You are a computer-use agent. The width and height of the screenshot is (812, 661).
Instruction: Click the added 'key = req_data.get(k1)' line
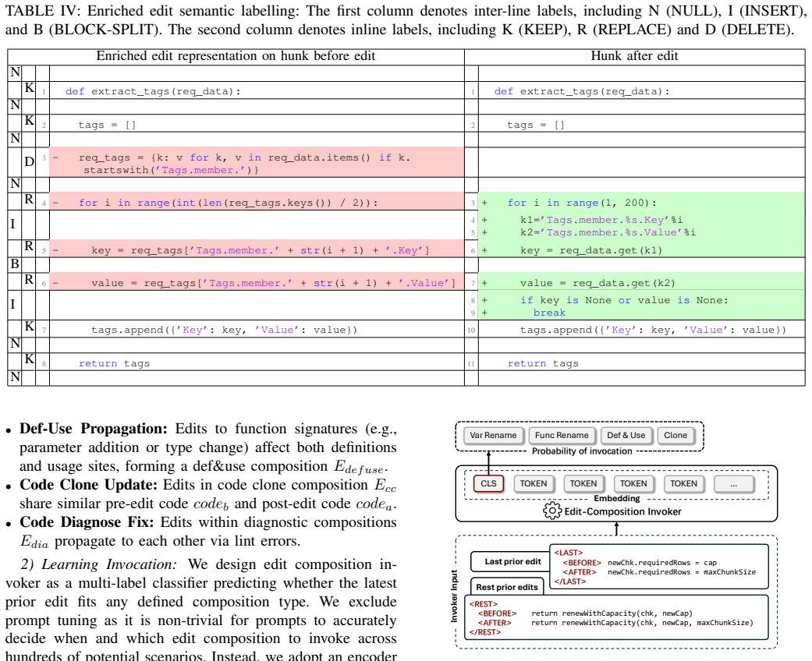591,250
